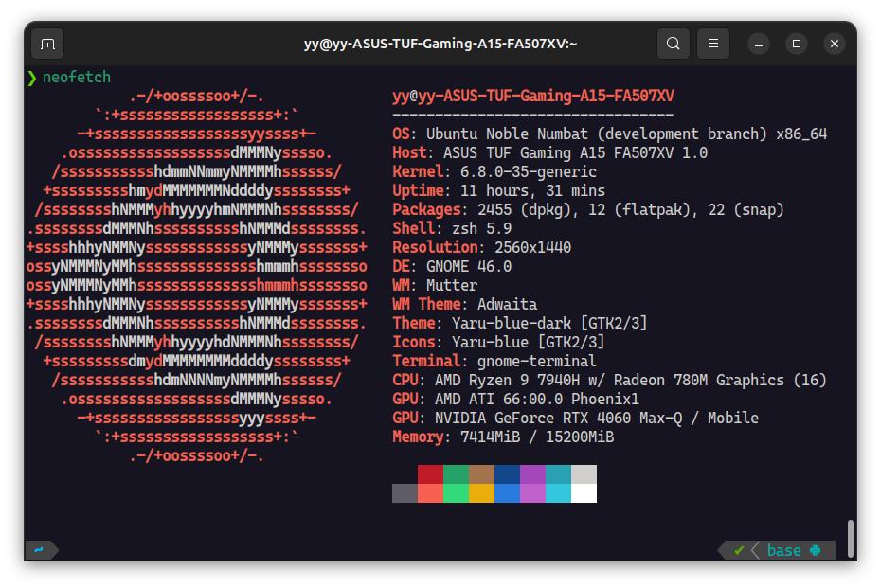Click the white color swatch in the palette
Viewport: 881px width, 588px height.
pos(585,490)
